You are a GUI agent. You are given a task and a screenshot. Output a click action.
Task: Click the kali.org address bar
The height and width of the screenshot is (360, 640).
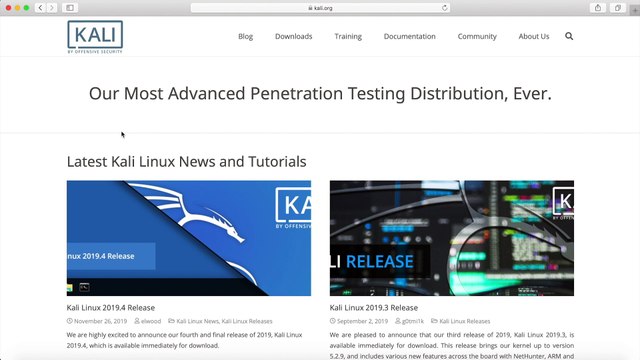[320, 8]
